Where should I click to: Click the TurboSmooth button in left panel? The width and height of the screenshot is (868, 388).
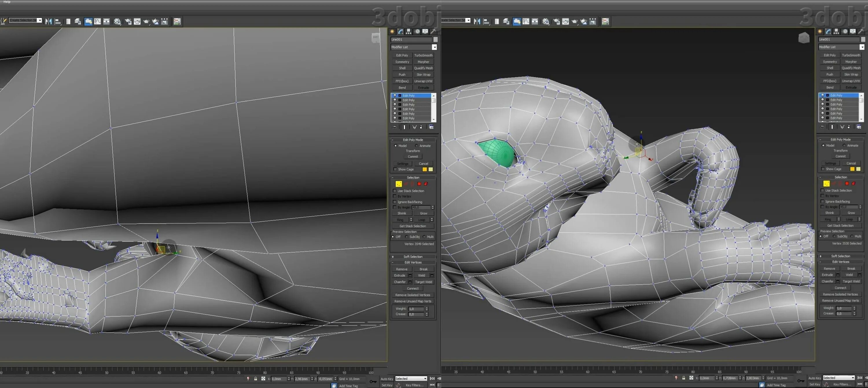tap(423, 55)
